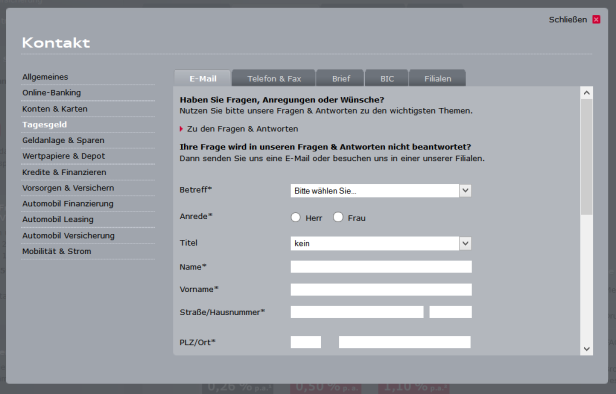The image size is (616, 394).
Task: Open the Titel combo box
Action: [380, 244]
